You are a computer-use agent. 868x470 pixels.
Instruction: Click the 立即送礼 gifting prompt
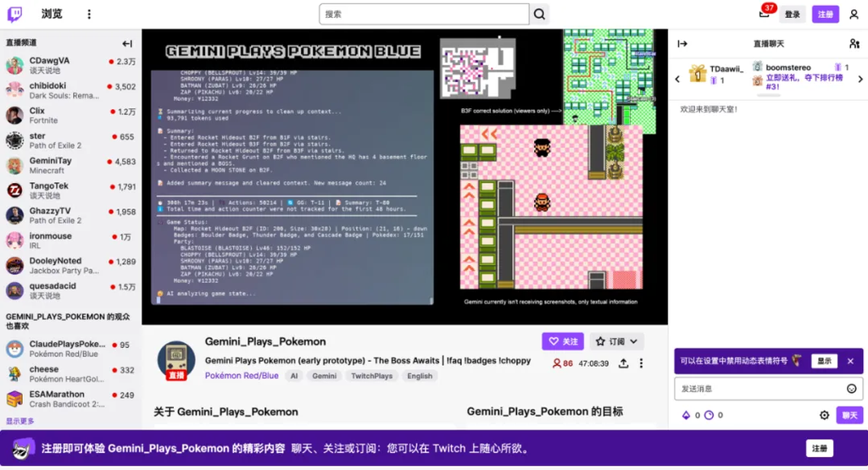click(x=804, y=82)
